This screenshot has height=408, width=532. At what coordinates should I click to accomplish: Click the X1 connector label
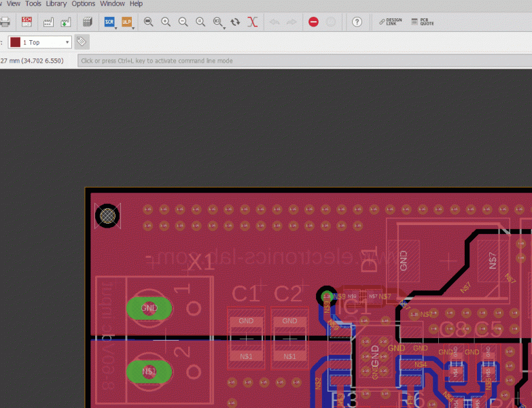coord(201,262)
